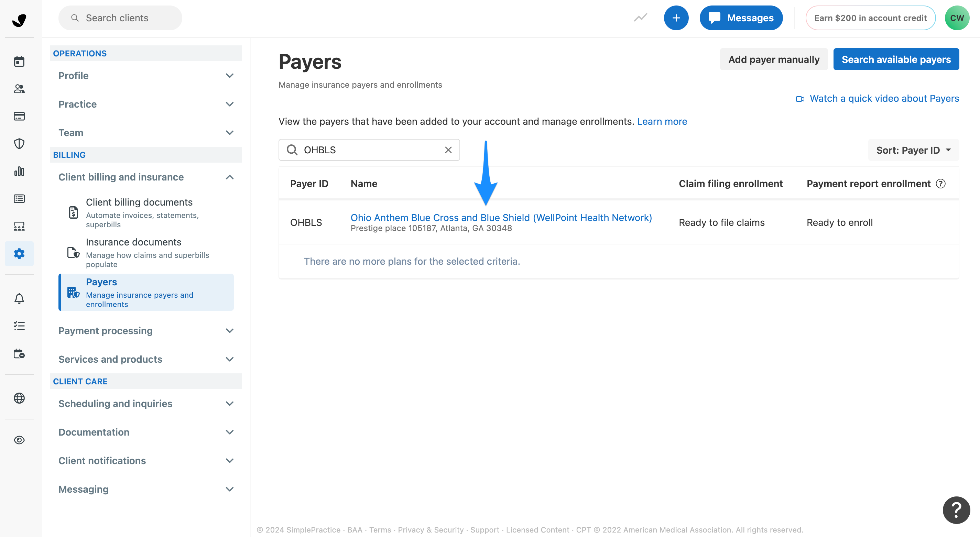
Task: Open the insurance shield icon
Action: point(19,144)
